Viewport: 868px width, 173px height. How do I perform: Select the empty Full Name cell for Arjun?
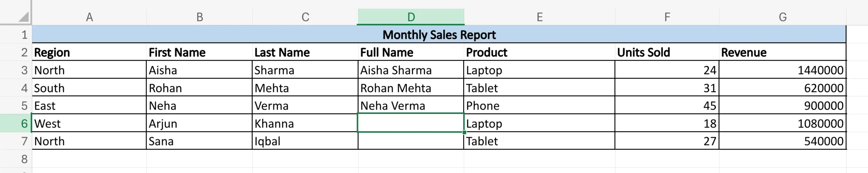click(410, 123)
